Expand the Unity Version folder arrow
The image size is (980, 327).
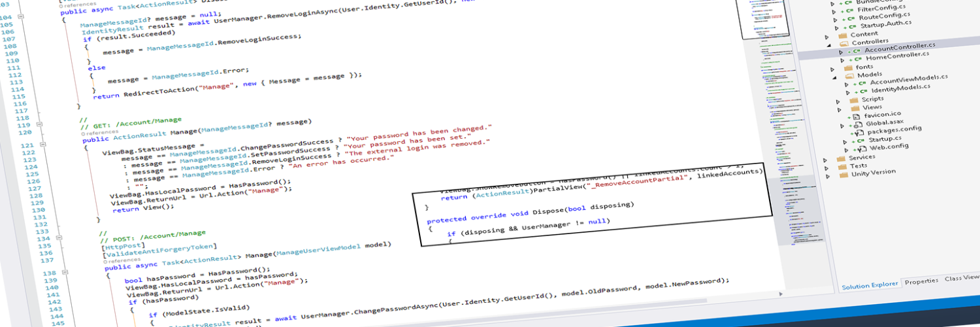tap(828, 177)
